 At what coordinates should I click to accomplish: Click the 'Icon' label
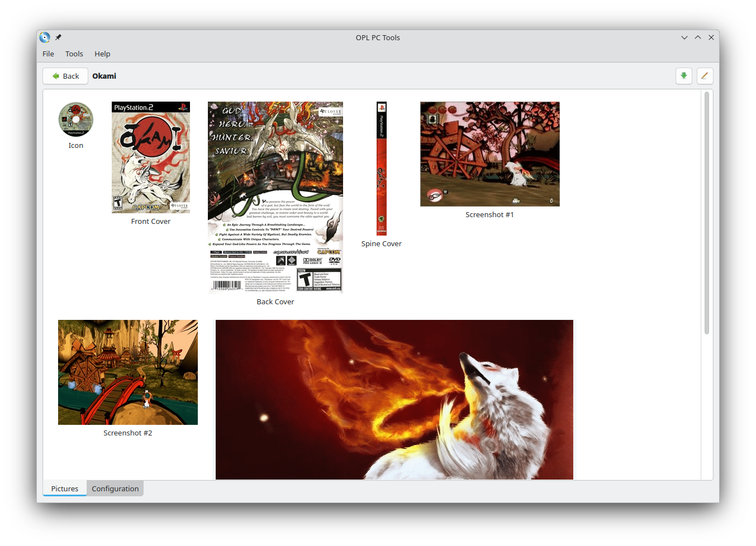76,146
